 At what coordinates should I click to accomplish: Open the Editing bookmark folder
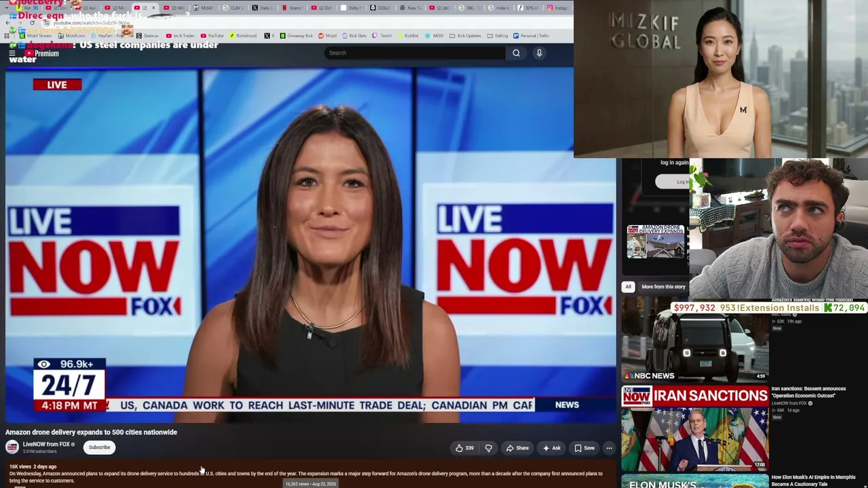click(x=498, y=36)
